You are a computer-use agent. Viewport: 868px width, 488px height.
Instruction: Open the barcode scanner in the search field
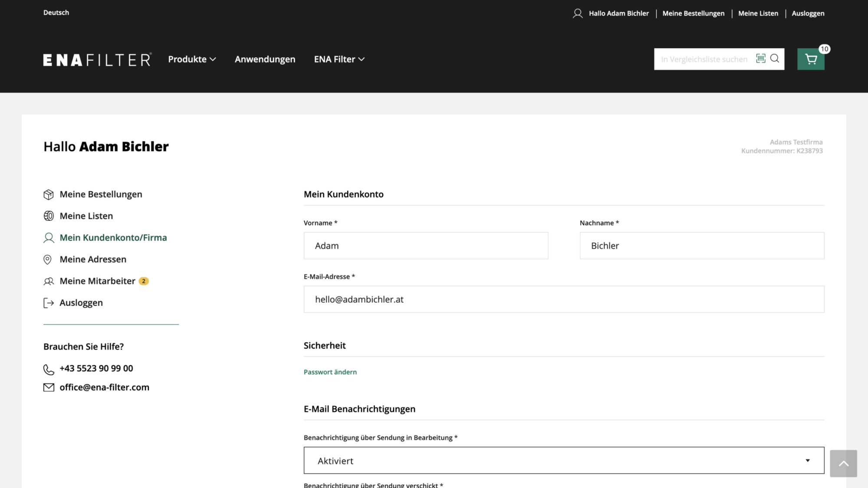pyautogui.click(x=761, y=59)
